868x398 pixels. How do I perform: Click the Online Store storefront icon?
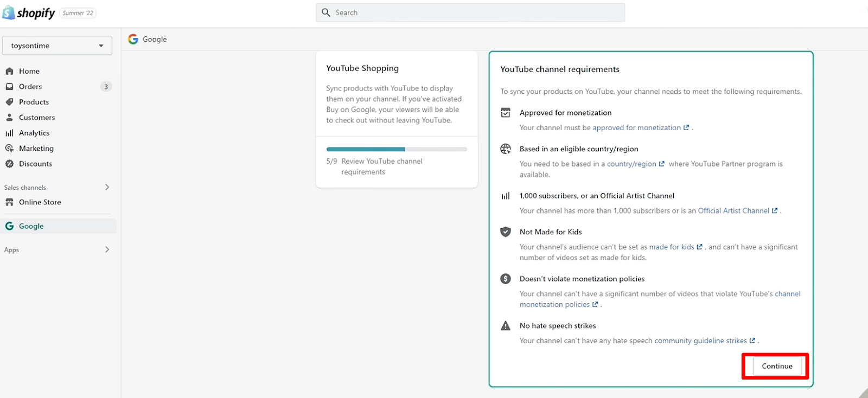click(9, 202)
